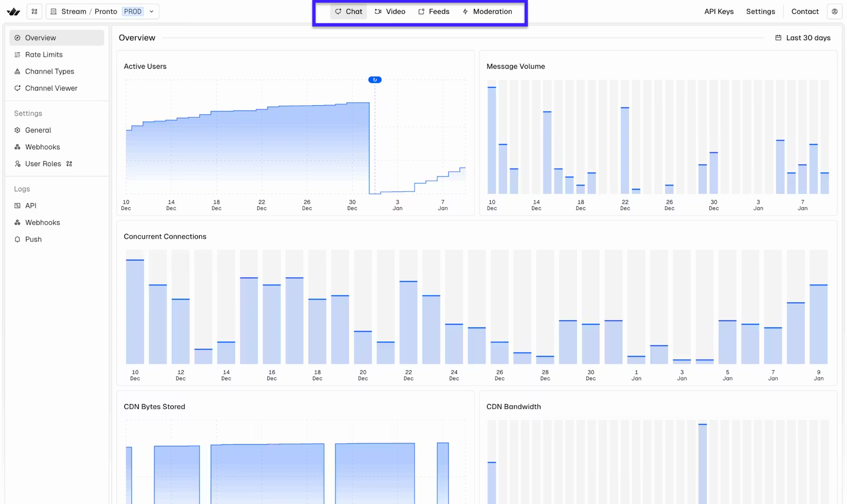Click the Contact link in header
847x504 pixels.
click(x=805, y=12)
